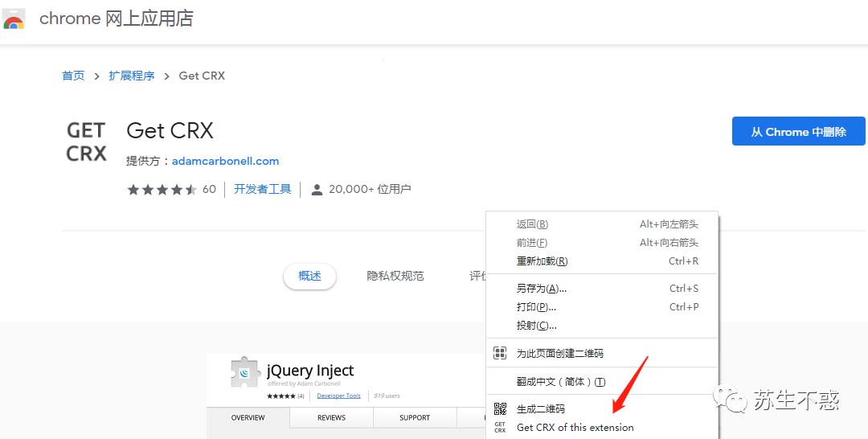Click Developer Tools link in preview image
The width and height of the screenshot is (868, 439).
(339, 396)
